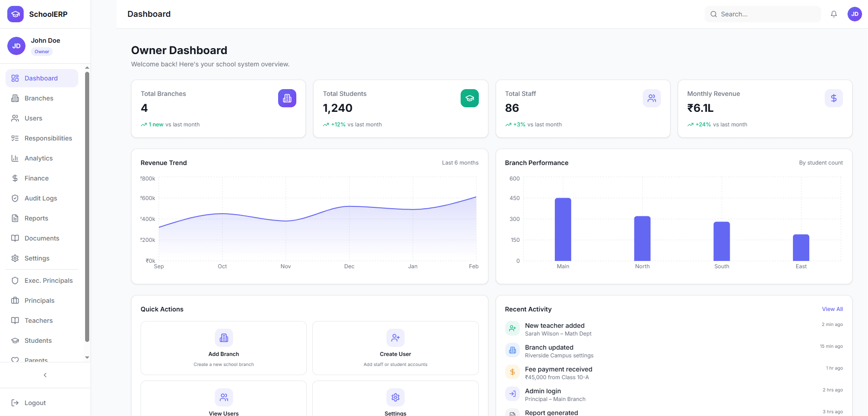Click the Total Staff people icon
Image resolution: width=868 pixels, height=416 pixels.
click(652, 98)
